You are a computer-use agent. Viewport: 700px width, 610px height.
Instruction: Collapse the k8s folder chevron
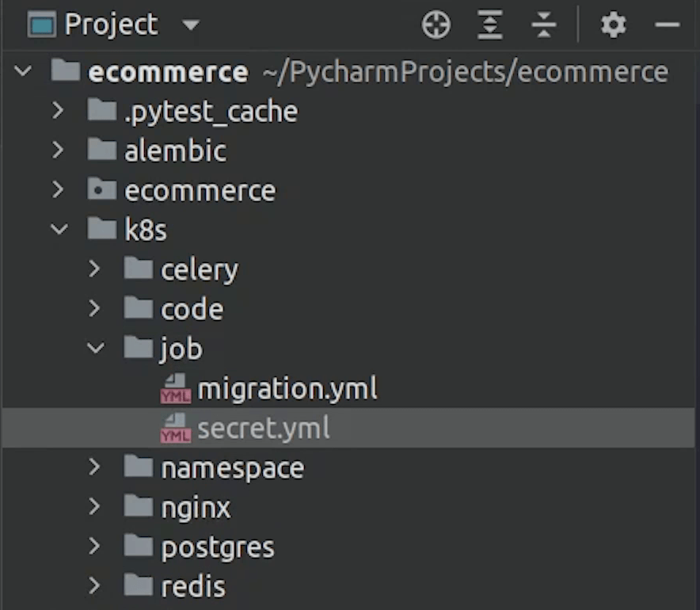coord(59,231)
